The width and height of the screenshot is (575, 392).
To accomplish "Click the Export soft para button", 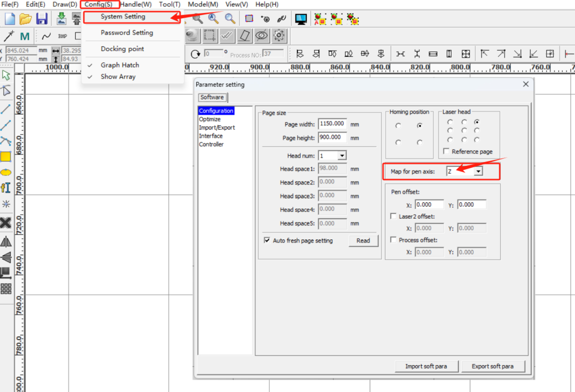I will (492, 366).
